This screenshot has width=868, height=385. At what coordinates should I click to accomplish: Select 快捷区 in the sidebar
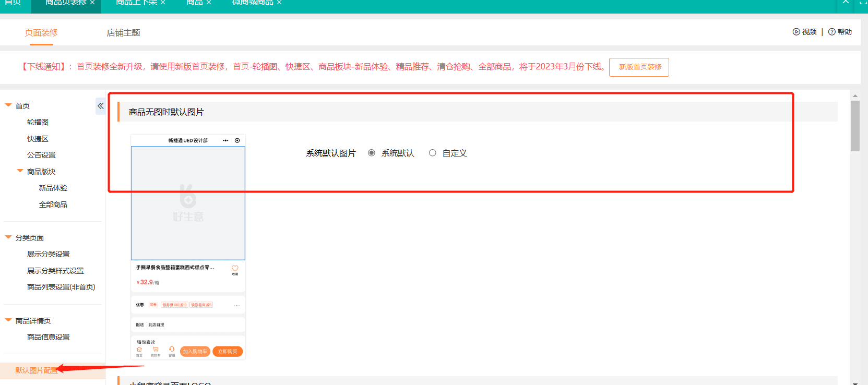pos(38,139)
